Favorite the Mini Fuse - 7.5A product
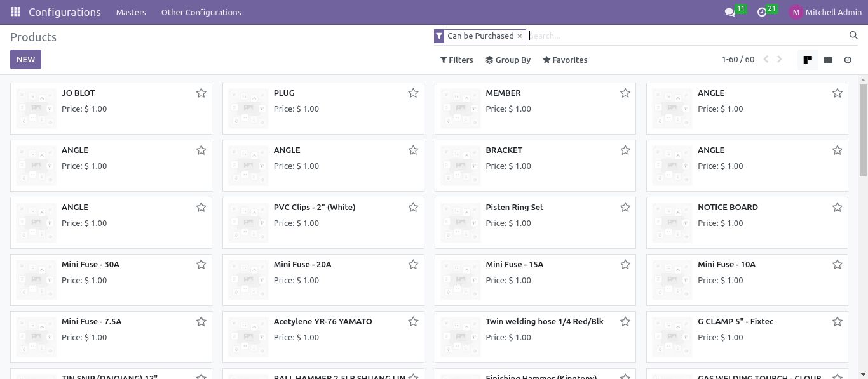The height and width of the screenshot is (379, 868). (x=201, y=322)
